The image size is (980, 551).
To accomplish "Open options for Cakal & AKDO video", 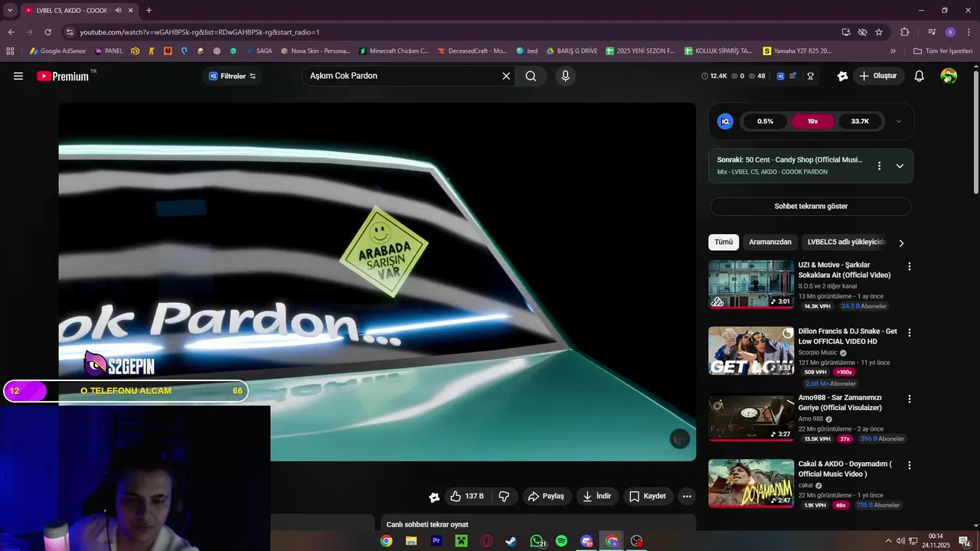I will click(910, 465).
